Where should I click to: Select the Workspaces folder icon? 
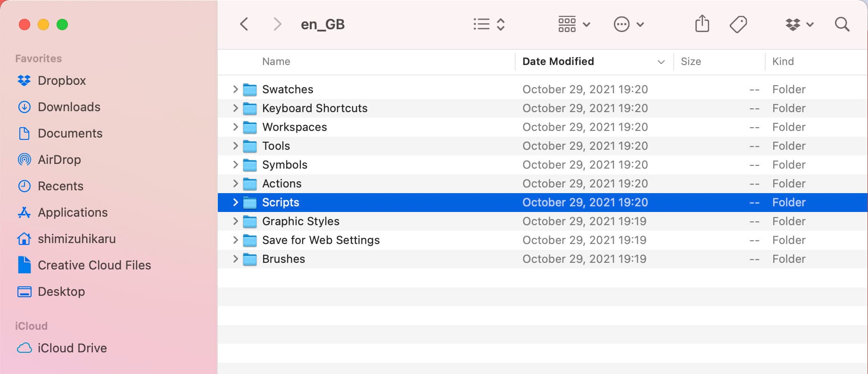250,127
